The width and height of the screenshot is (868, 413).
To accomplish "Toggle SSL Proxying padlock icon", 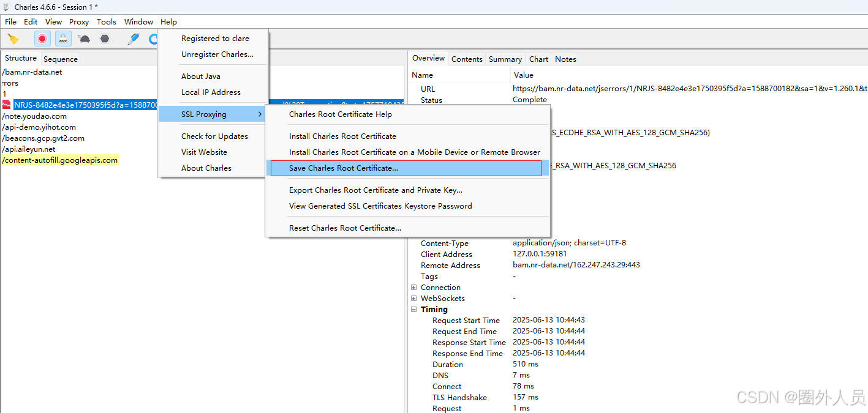I will pyautogui.click(x=63, y=39).
